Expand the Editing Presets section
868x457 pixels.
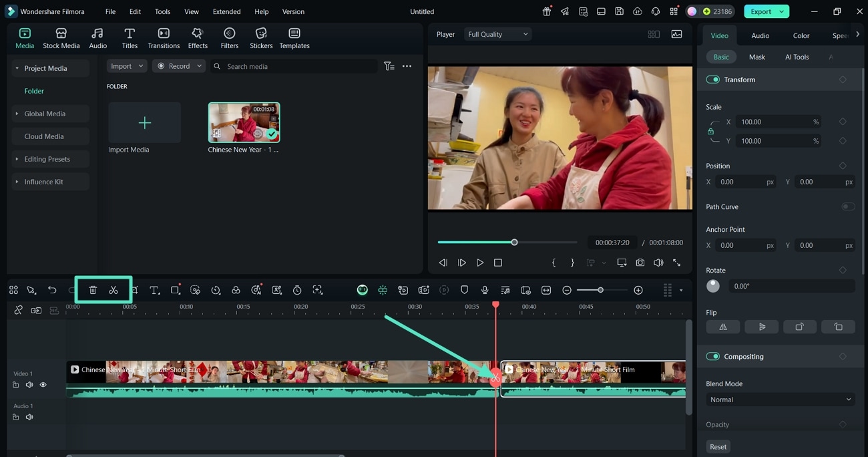tap(17, 159)
